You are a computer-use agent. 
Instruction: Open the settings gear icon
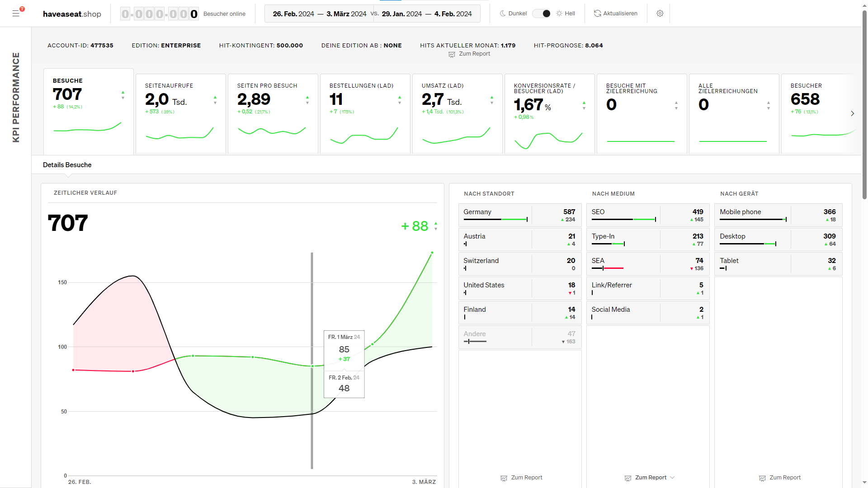660,14
